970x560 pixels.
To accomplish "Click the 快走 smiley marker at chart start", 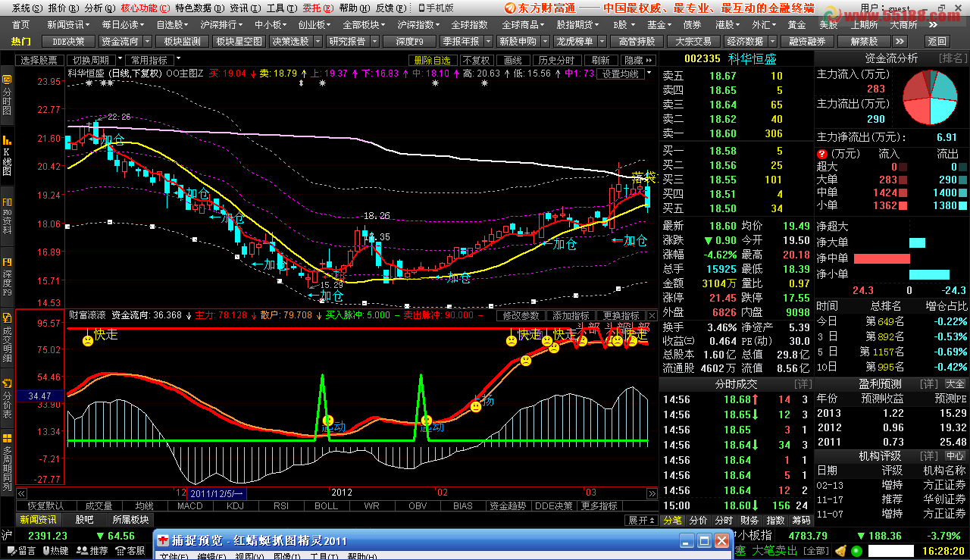I will point(88,341).
